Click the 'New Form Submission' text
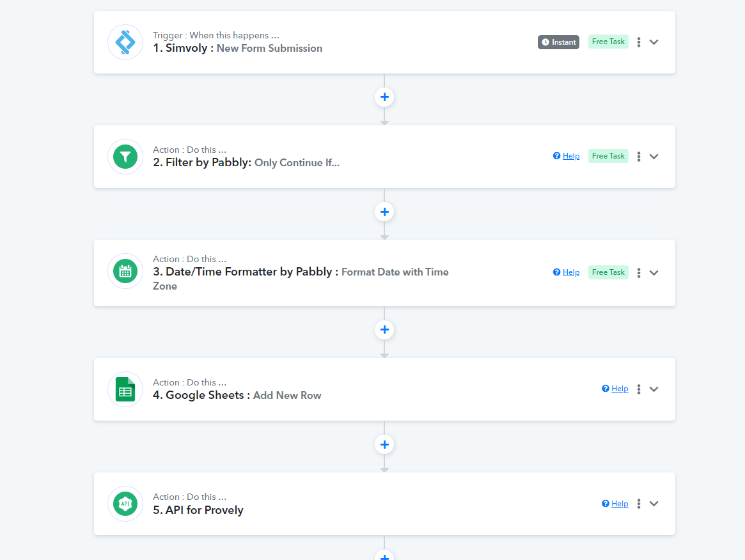 269,49
